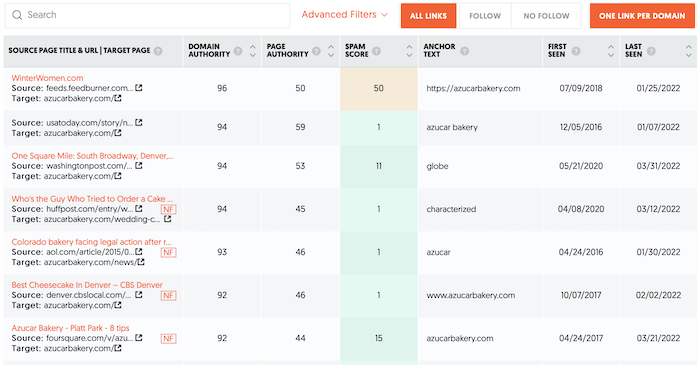
Task: Open Spam Score help icon
Action: [376, 51]
